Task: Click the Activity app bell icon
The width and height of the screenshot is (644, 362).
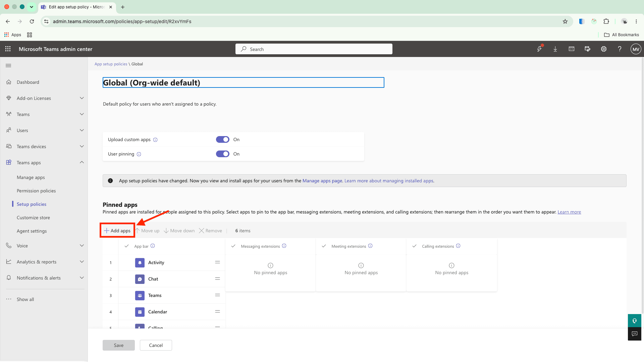Action: (x=140, y=263)
